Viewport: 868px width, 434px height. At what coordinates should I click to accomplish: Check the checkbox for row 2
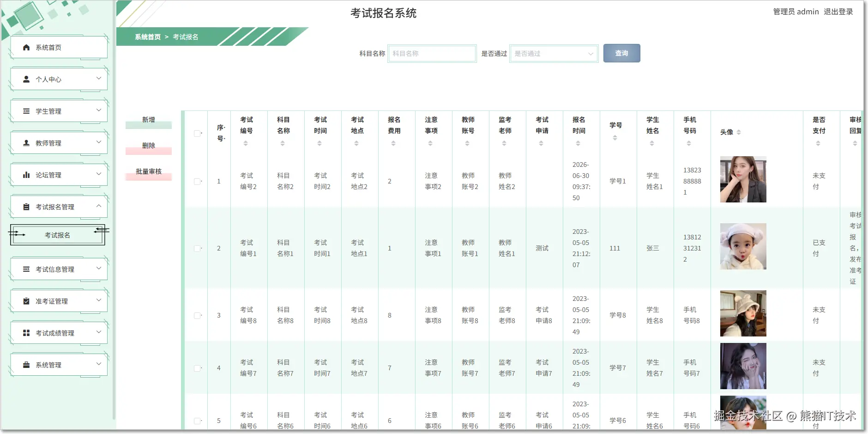coord(197,249)
